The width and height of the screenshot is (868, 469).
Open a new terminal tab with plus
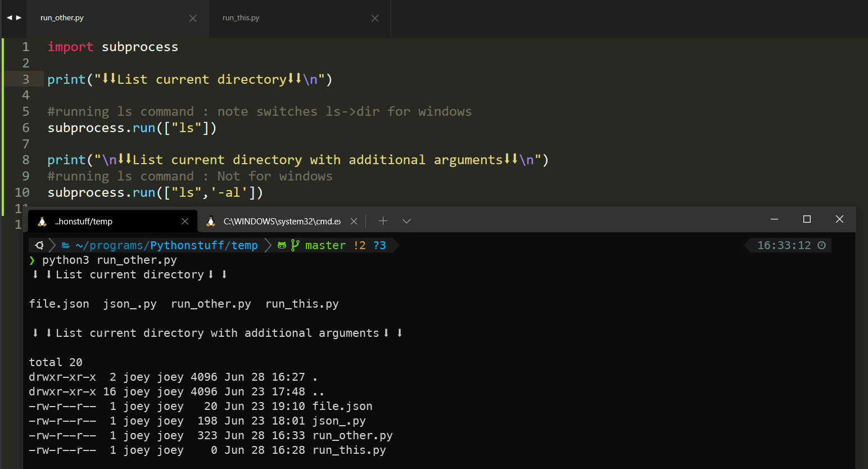(x=383, y=221)
